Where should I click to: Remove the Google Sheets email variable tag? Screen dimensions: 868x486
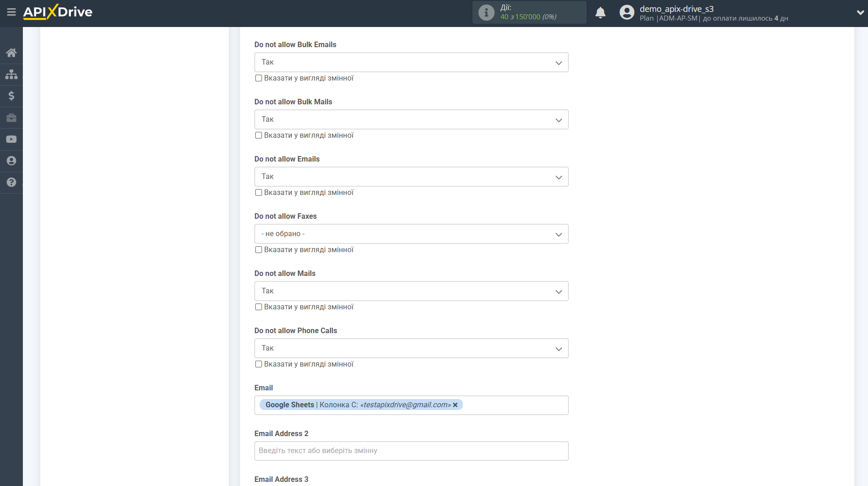click(455, 405)
